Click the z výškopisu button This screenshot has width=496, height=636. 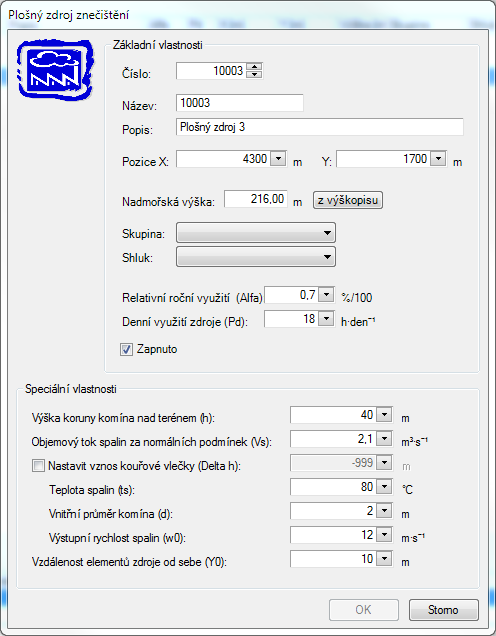coord(348,200)
